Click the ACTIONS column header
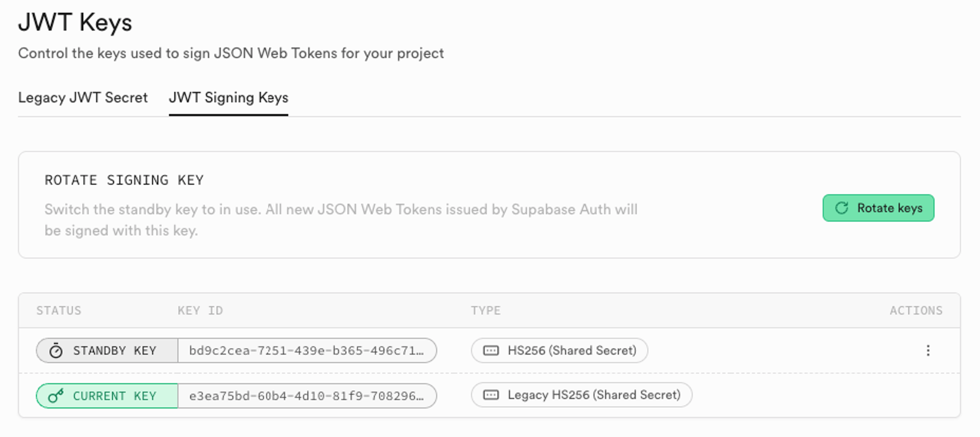The width and height of the screenshot is (980, 437). tap(916, 310)
